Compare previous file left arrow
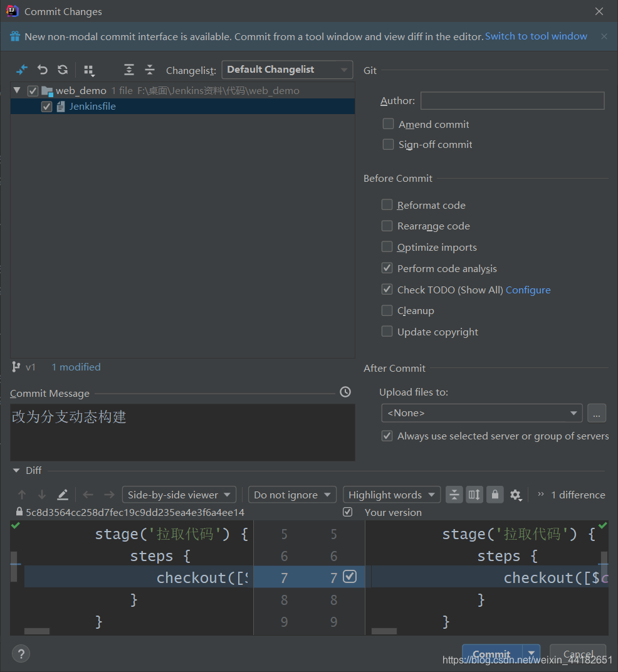The width and height of the screenshot is (618, 672). (x=88, y=495)
